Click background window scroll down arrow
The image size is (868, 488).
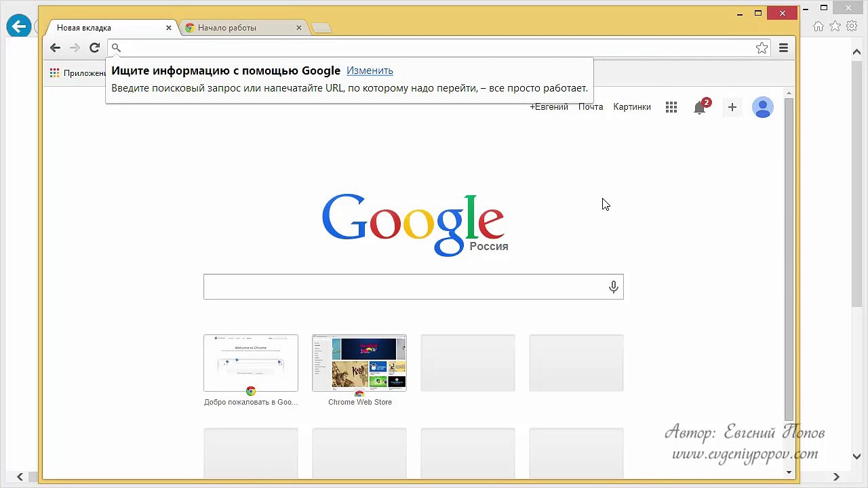tap(857, 457)
